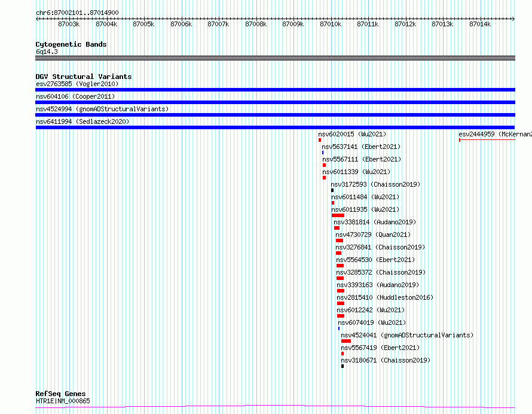Click thin blue glyph under nsv6074019
The width and height of the screenshot is (532, 414).
point(339,328)
